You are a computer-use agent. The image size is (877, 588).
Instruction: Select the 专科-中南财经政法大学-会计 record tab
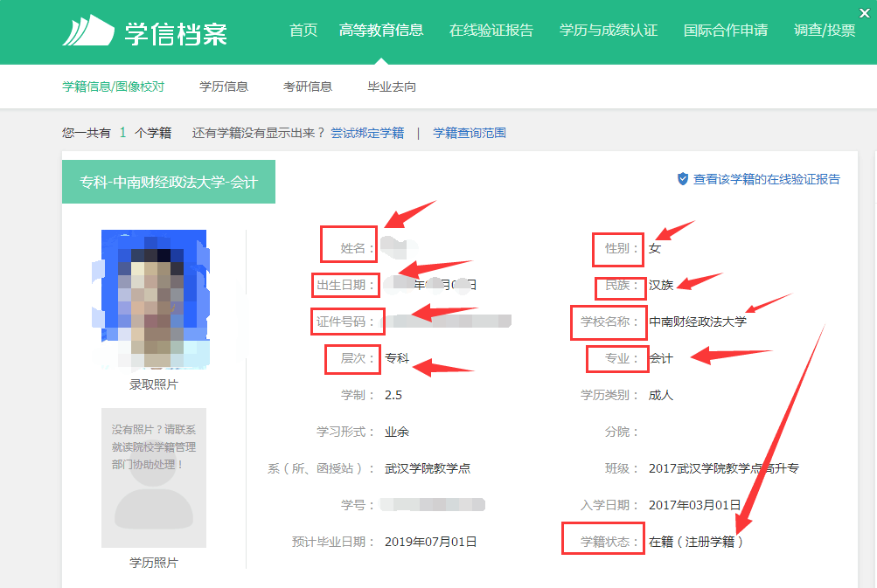[169, 182]
